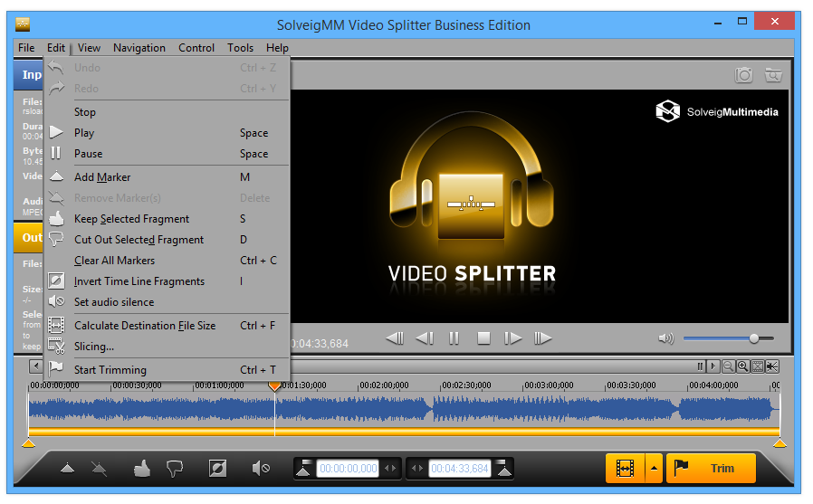Click the timeline scroll left arrow
813x504 pixels.
(x=36, y=366)
